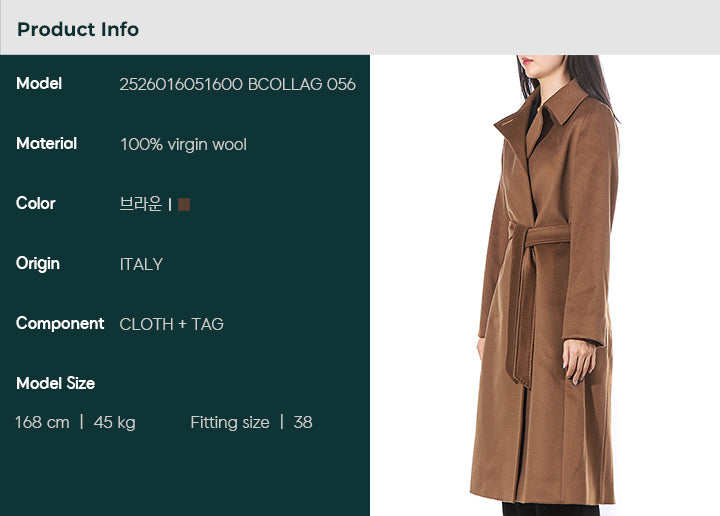Select the 100% virgin wool text
This screenshot has height=516, width=720.
pos(183,145)
